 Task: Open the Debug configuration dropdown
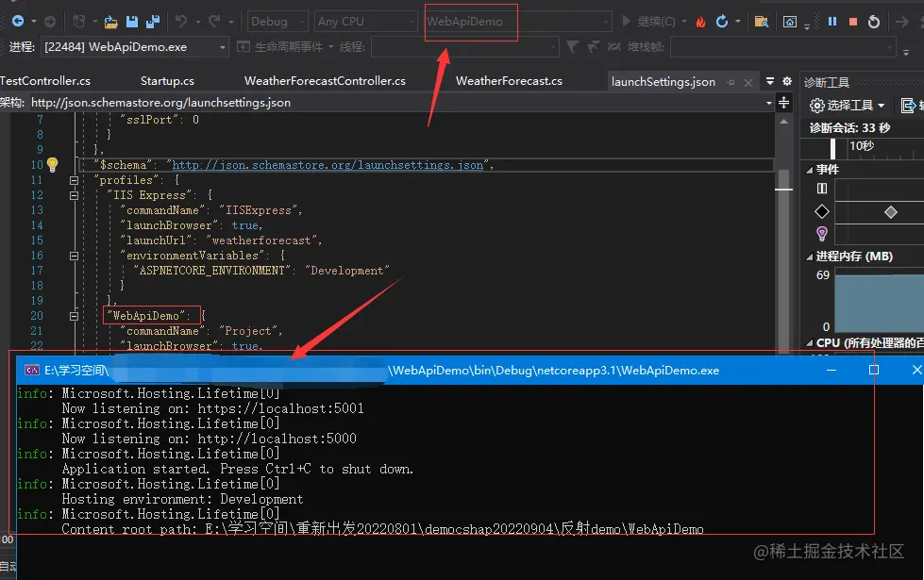(x=277, y=22)
